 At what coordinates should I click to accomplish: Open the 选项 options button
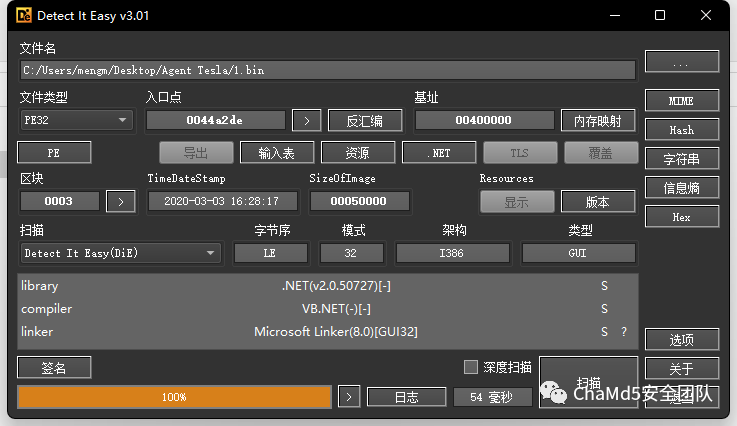682,339
